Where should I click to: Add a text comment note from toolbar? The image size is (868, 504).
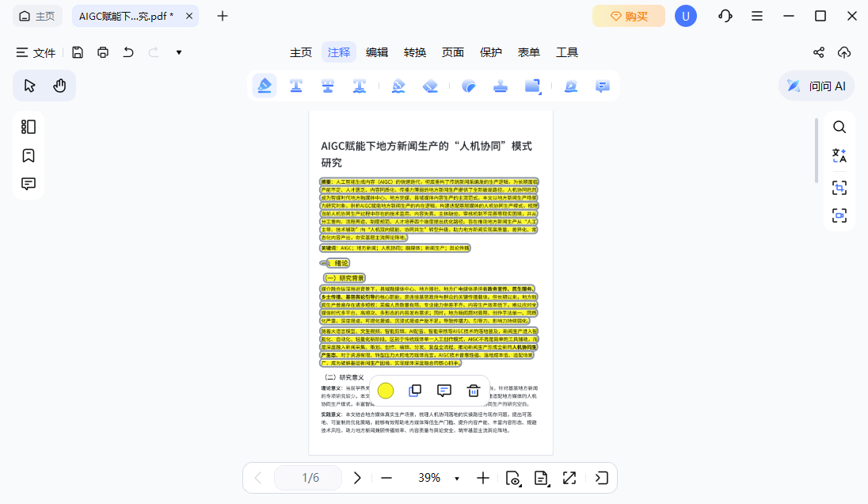[602, 86]
